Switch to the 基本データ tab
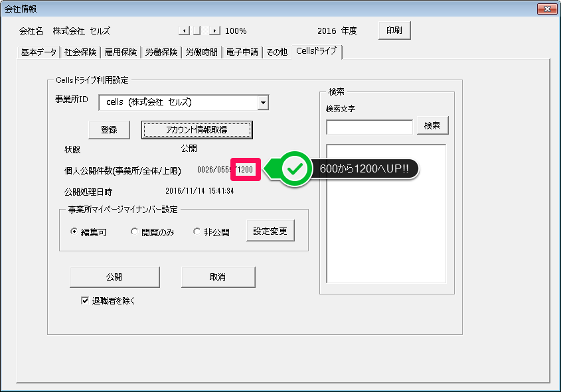561x392 pixels. tap(39, 52)
